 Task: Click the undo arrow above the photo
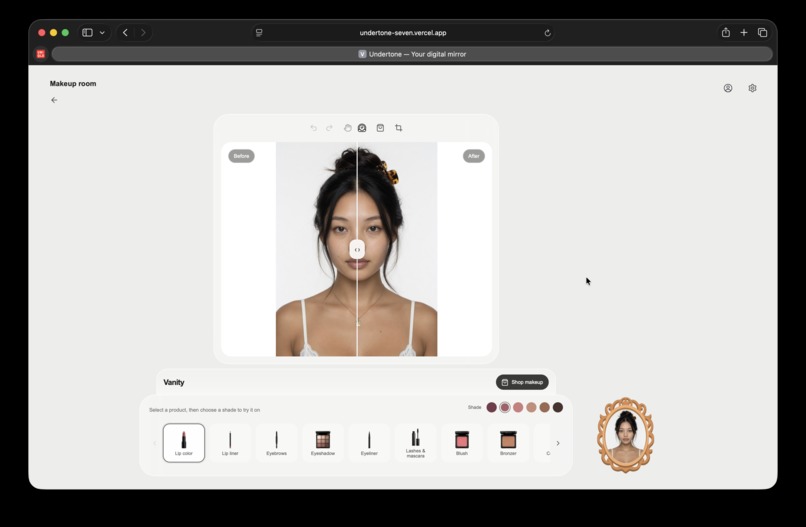pos(314,128)
